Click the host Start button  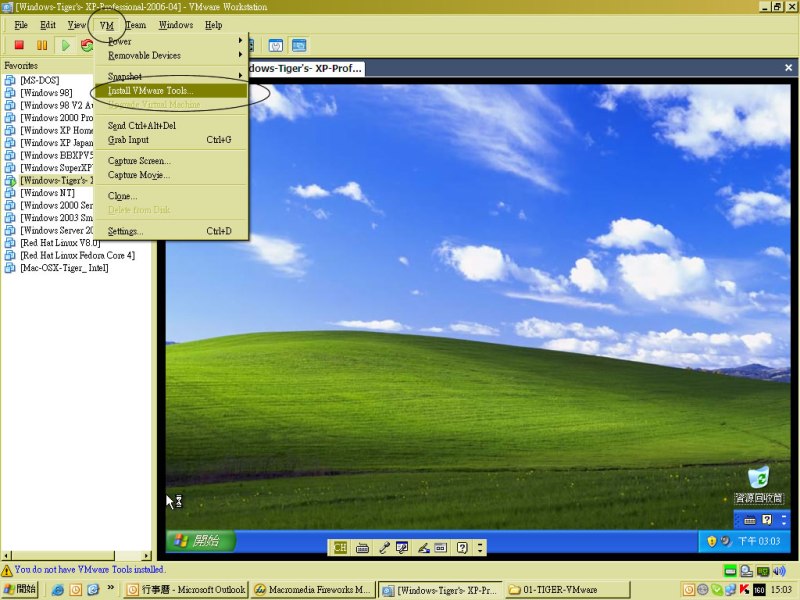pos(20,589)
